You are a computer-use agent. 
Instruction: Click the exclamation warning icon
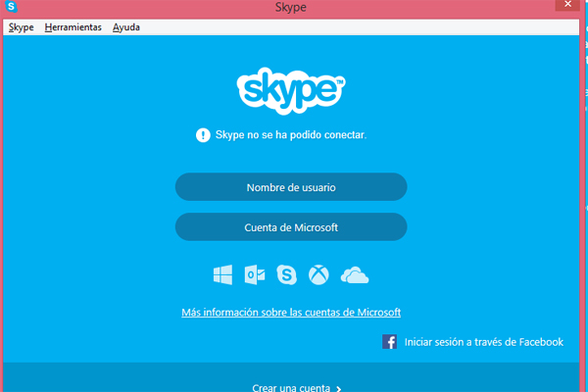[x=203, y=135]
